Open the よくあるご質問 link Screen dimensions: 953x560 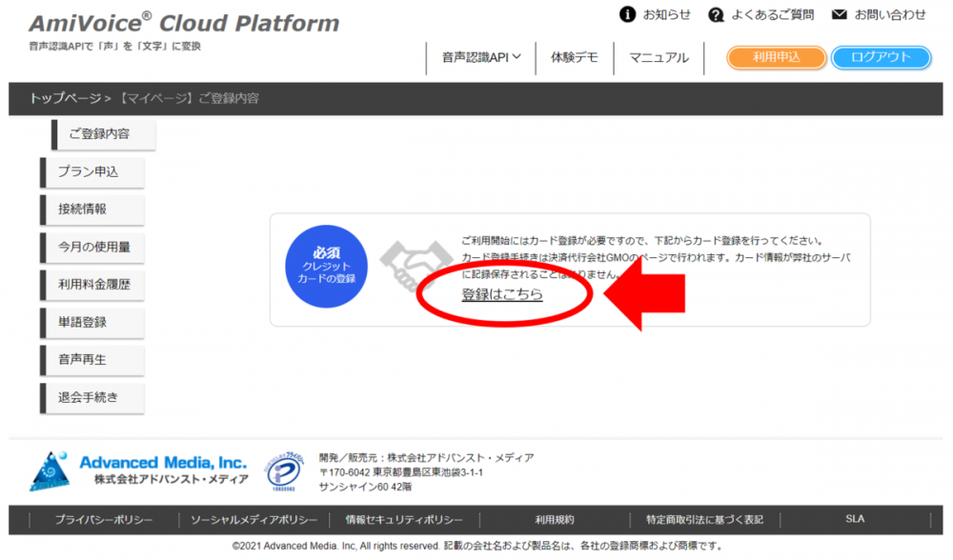coord(773,14)
